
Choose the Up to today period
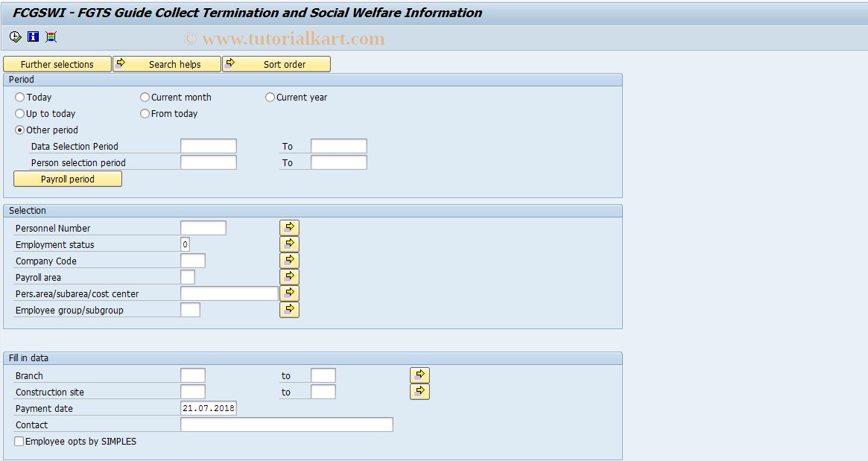(20, 113)
